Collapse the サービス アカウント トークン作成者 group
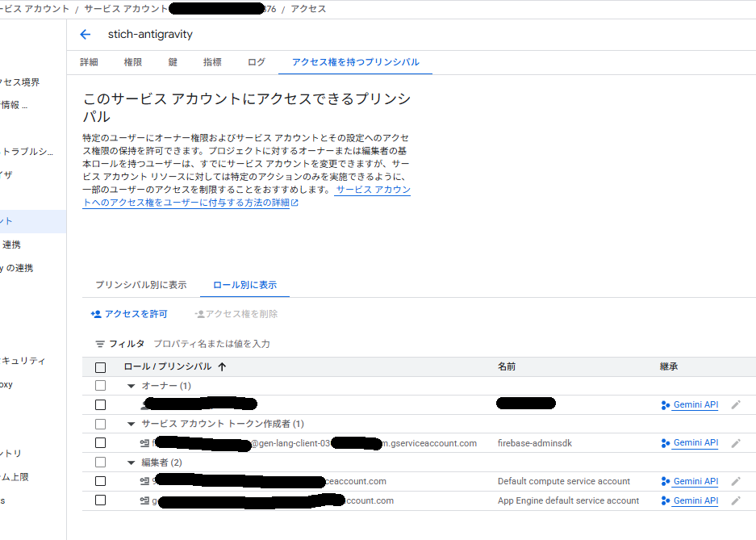The image size is (756, 540). coord(132,424)
